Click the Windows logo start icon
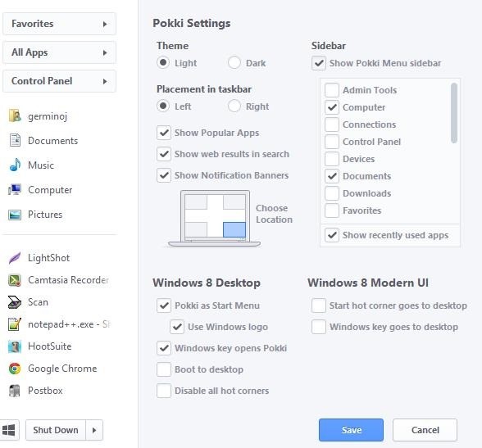This screenshot has height=448, width=482. tap(8, 430)
